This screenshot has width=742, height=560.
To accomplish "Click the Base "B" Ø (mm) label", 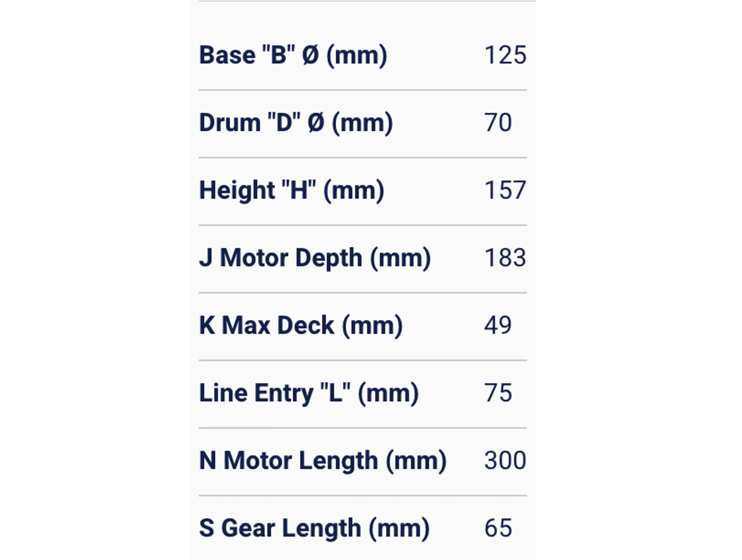I will (x=293, y=55).
